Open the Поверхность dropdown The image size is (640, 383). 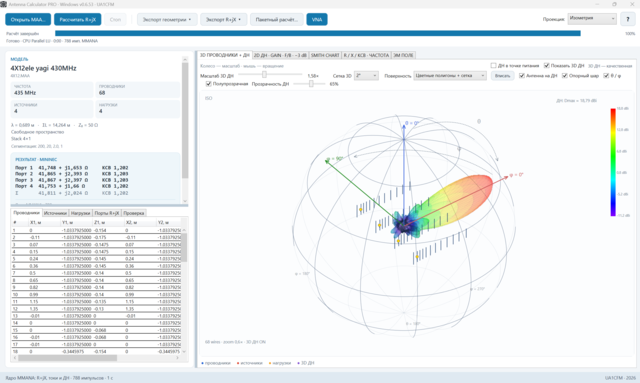(x=450, y=76)
